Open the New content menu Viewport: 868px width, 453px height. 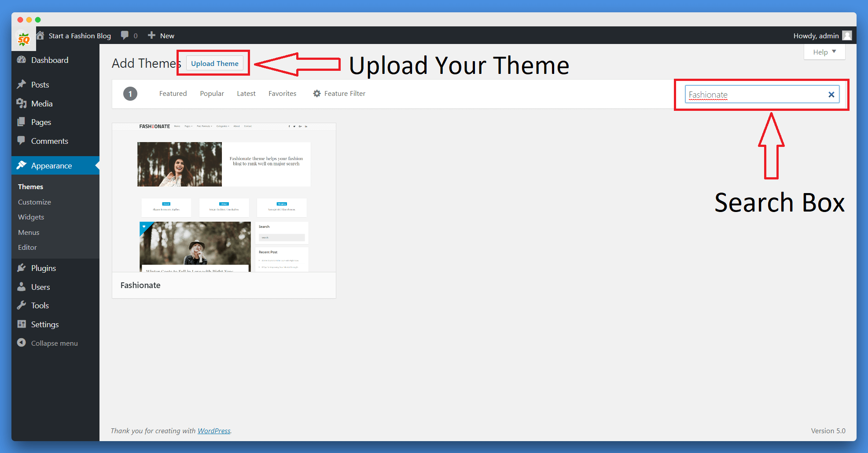(x=161, y=36)
